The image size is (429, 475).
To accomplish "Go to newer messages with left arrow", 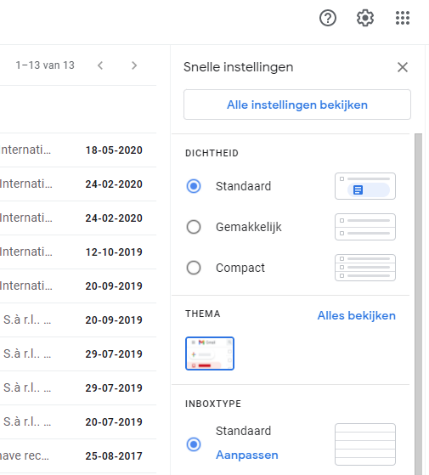I will click(x=100, y=65).
